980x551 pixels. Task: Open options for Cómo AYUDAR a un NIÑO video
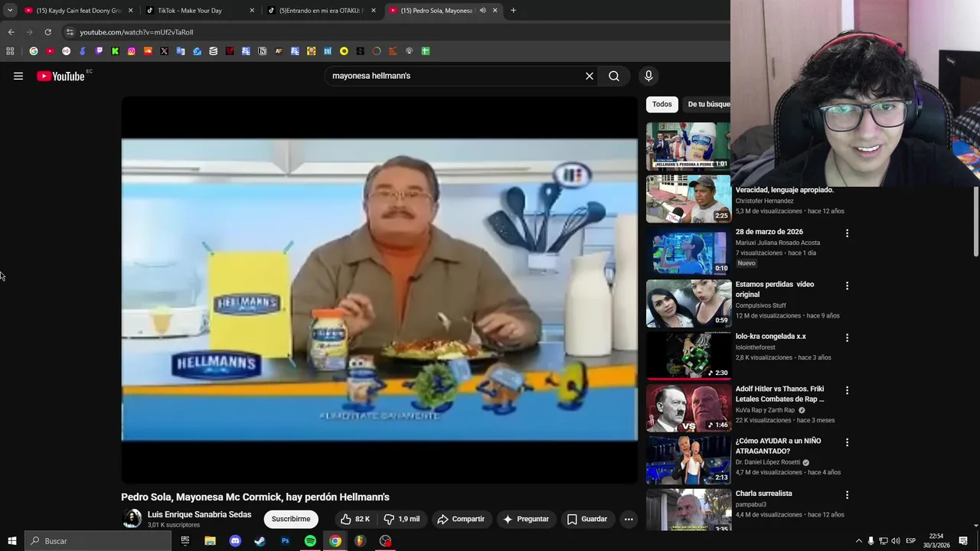[847, 442]
